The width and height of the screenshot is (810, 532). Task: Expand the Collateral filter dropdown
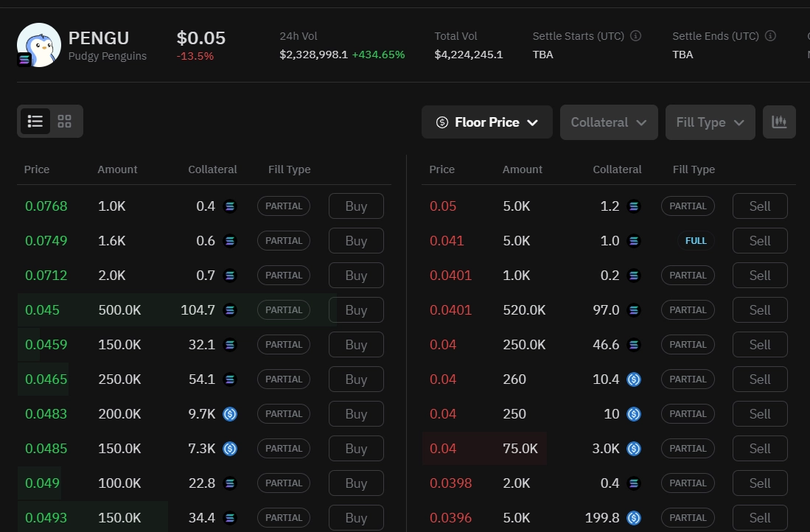tap(609, 122)
